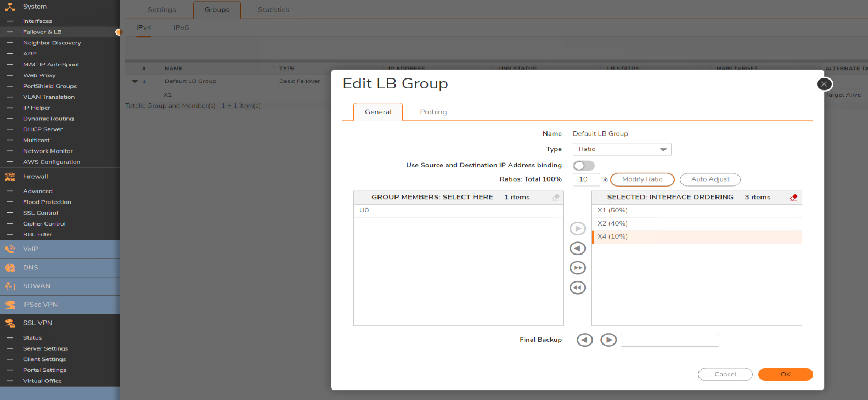Screen dimensions: 868x400
Task: Click the ratio percentage input field
Action: [x=586, y=179]
